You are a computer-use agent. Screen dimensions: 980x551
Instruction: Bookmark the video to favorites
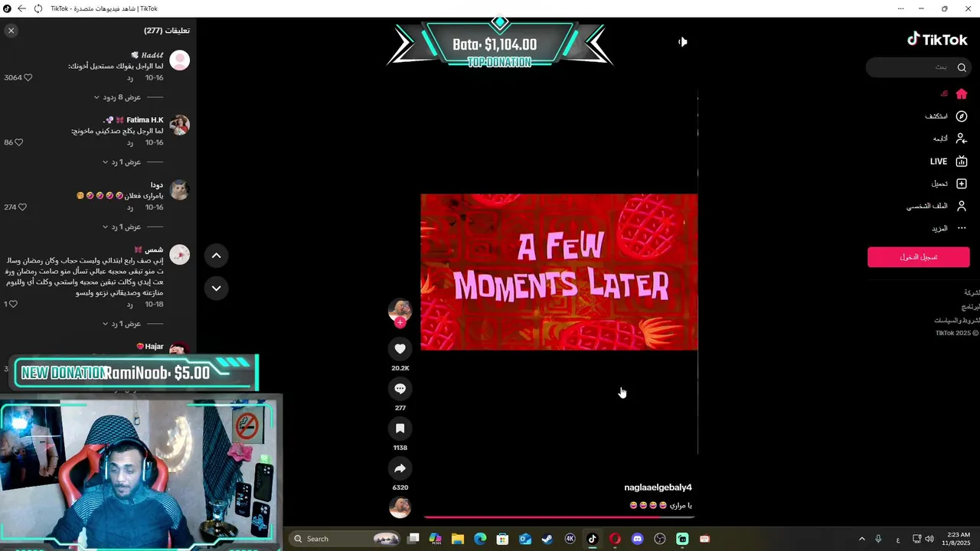(400, 429)
